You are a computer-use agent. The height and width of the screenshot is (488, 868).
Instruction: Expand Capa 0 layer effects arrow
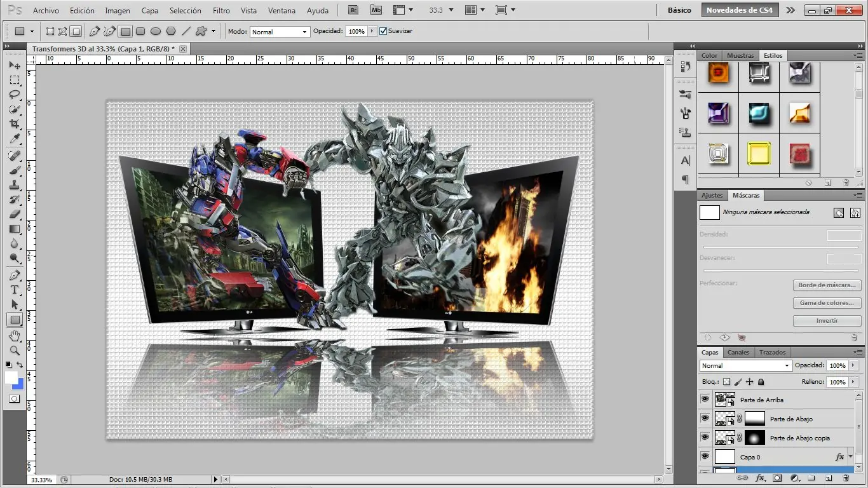tap(850, 456)
